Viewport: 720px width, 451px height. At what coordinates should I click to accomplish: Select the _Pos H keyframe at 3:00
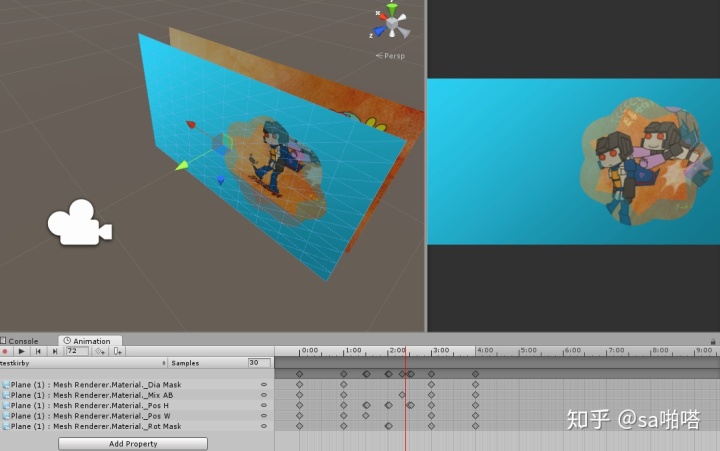431,406
